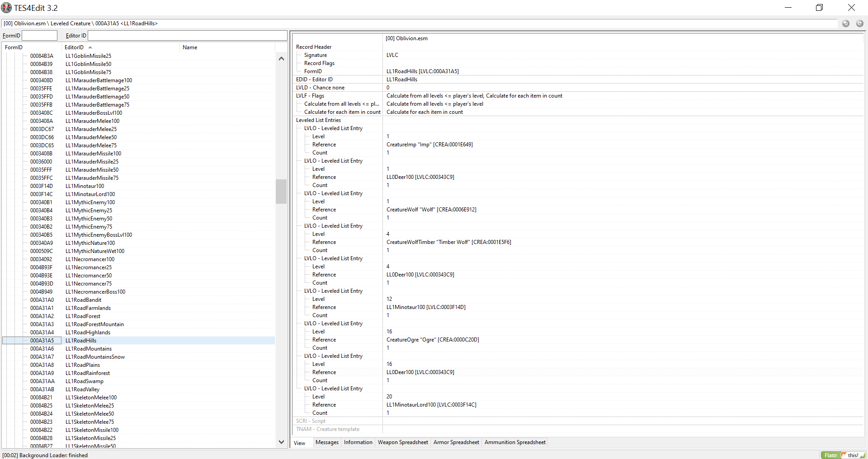Screen dimensions: 868x459
Task: Toggle sort order on the EditorID column header
Action: click(121, 47)
